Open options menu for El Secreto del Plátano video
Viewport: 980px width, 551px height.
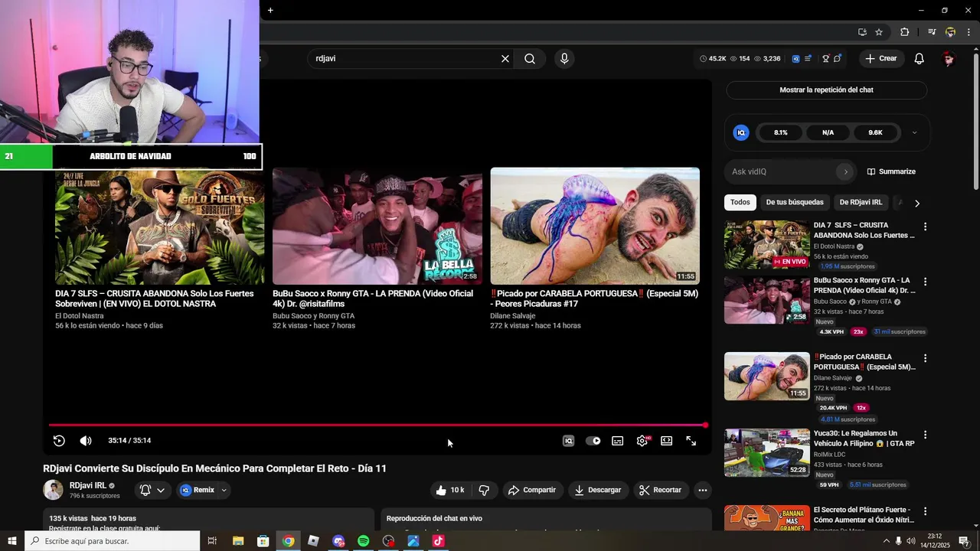925,512
